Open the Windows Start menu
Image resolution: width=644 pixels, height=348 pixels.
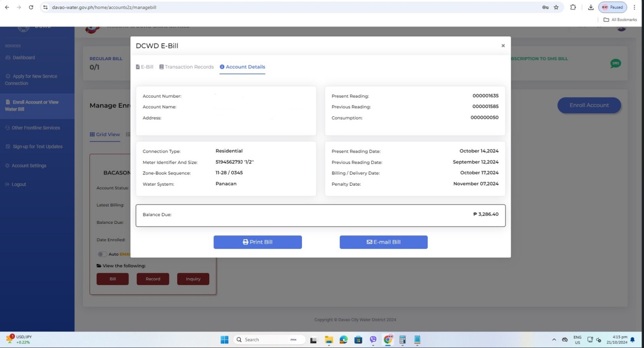click(225, 340)
